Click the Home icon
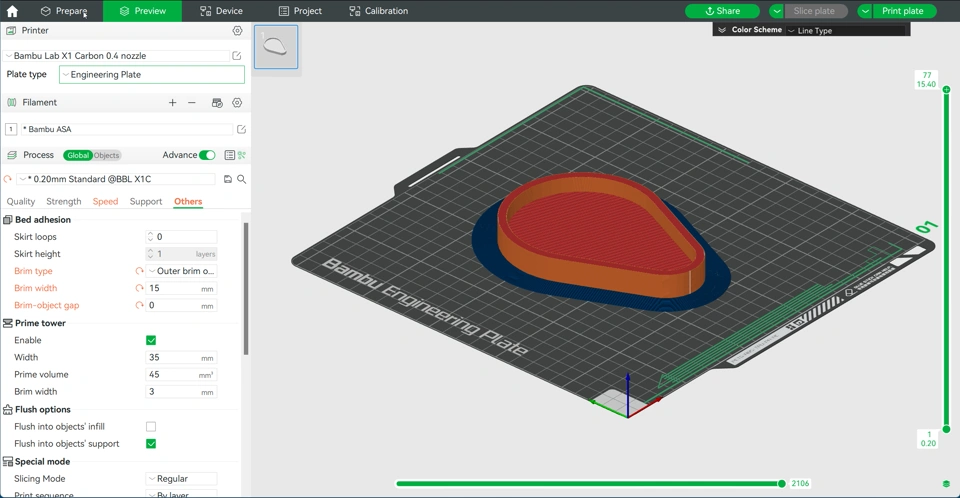The width and height of the screenshot is (960, 498). tap(12, 11)
